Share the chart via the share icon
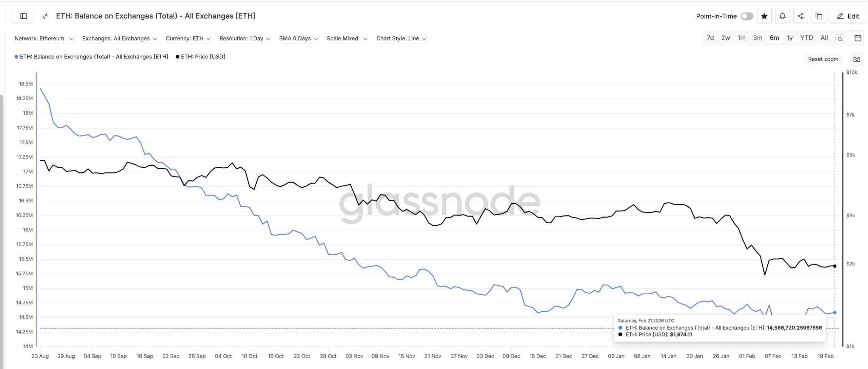 (801, 16)
